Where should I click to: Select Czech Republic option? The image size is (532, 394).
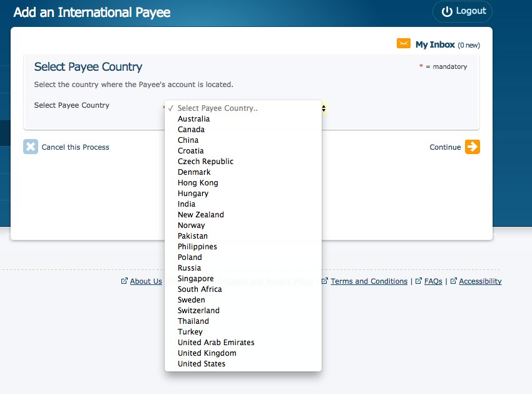(243, 162)
